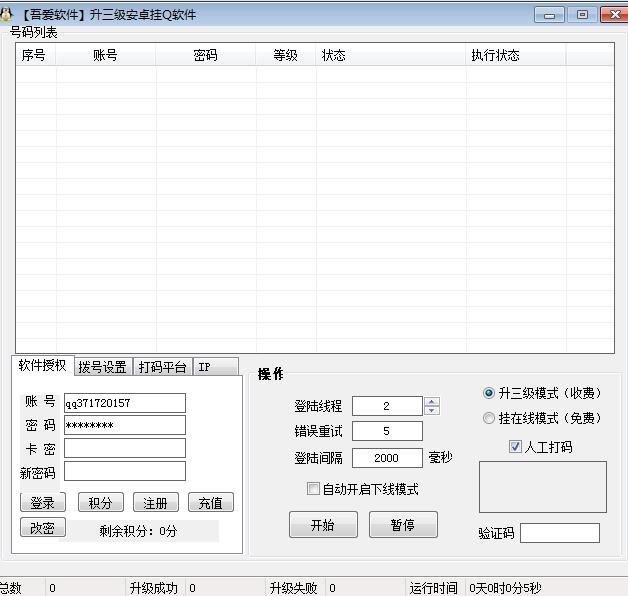Focus the 密码 password field

click(125, 425)
